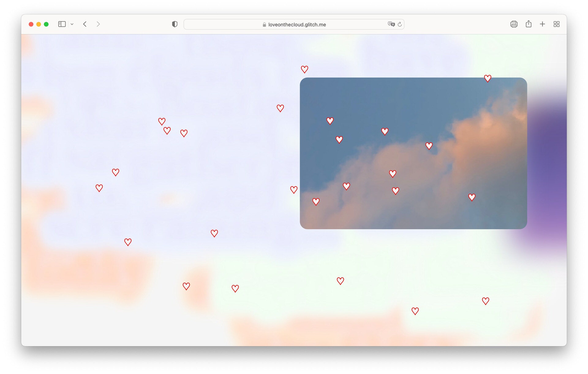588x374 pixels.
Task: Open the Share menu
Action: tap(528, 24)
